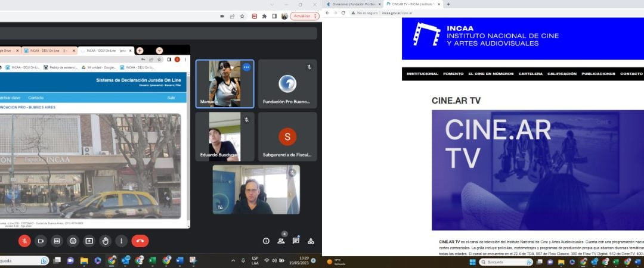
Task: Open the meeting activities icon
Action: click(311, 241)
